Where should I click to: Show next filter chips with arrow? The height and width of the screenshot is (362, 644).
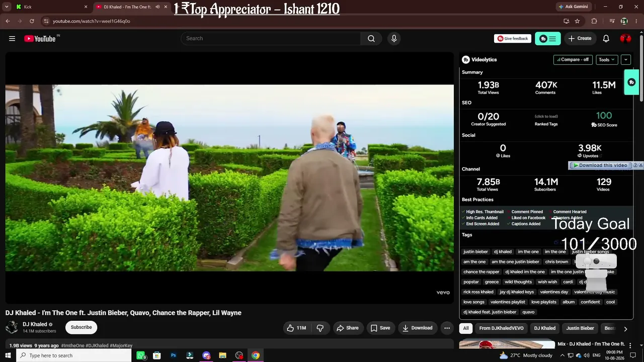pos(625,329)
